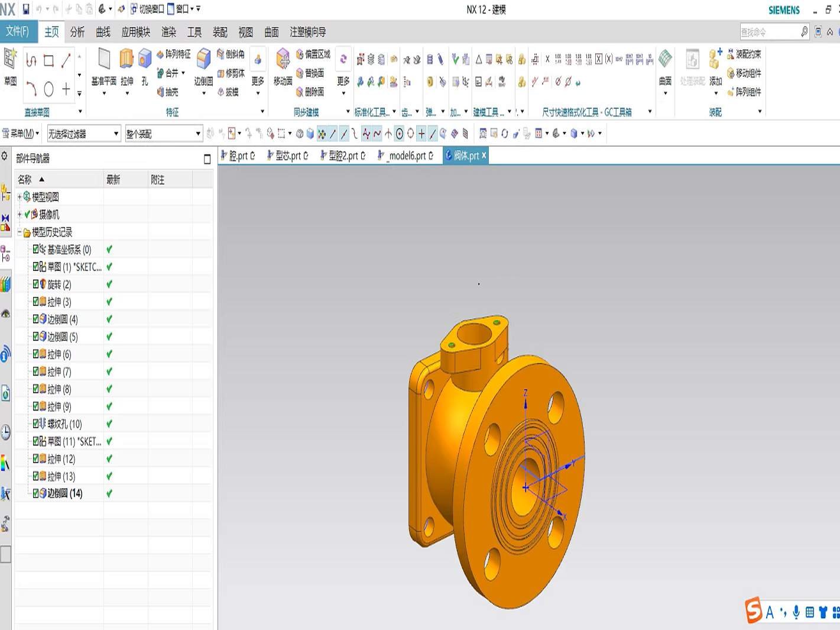Viewport: 840px width, 630px height.
Task: Select the rectangle sketch tool
Action: click(x=48, y=60)
